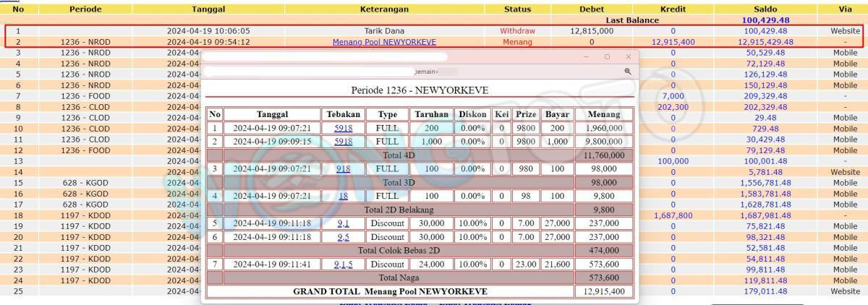Click the popup address bar field
This screenshot has height=305, width=868.
coord(412,72)
